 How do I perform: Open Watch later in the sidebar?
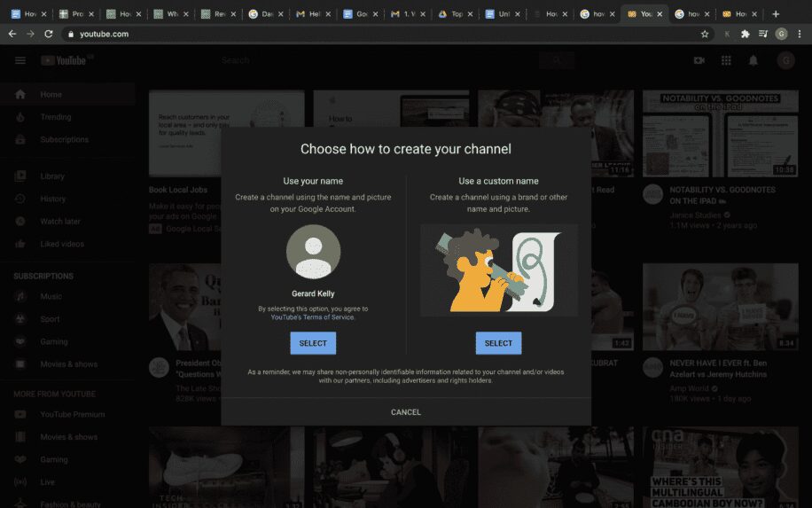pos(67,221)
